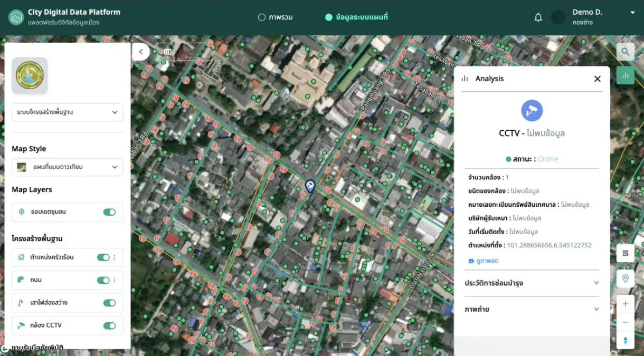This screenshot has width=644, height=356.
Task: Click the location pin button on map
Action: pyautogui.click(x=625, y=278)
